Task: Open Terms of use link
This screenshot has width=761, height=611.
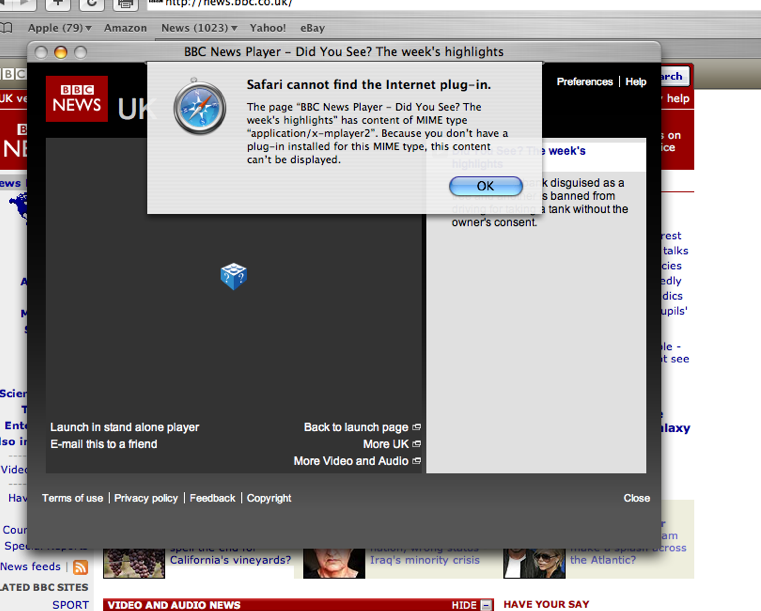Action: [x=72, y=498]
